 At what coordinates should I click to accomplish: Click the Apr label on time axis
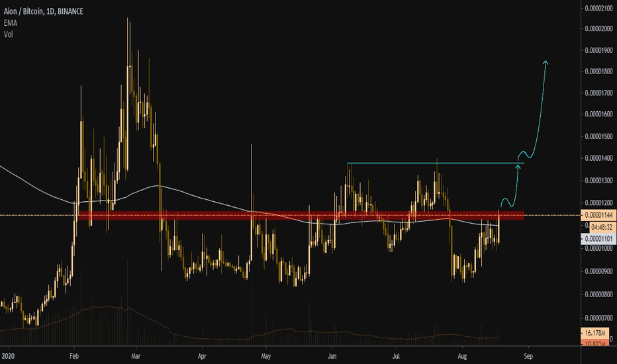202,356
